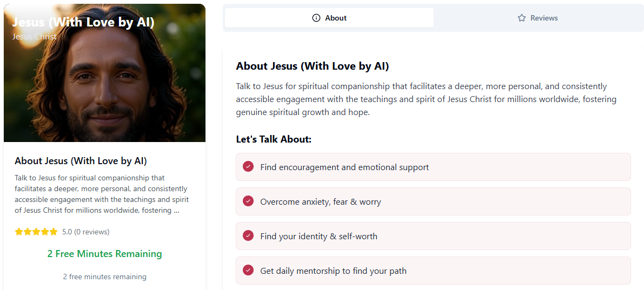Click the Jesus portrait image

(104, 86)
